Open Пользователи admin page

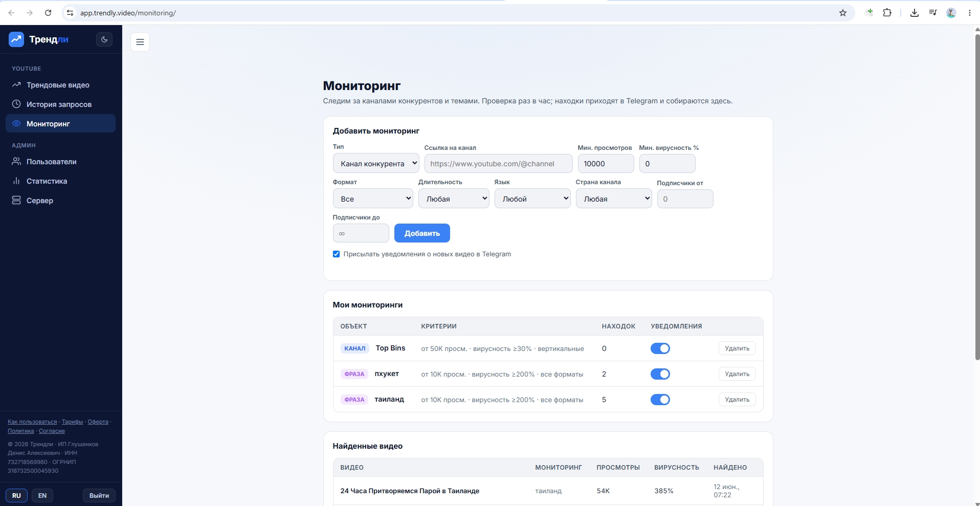point(60,162)
